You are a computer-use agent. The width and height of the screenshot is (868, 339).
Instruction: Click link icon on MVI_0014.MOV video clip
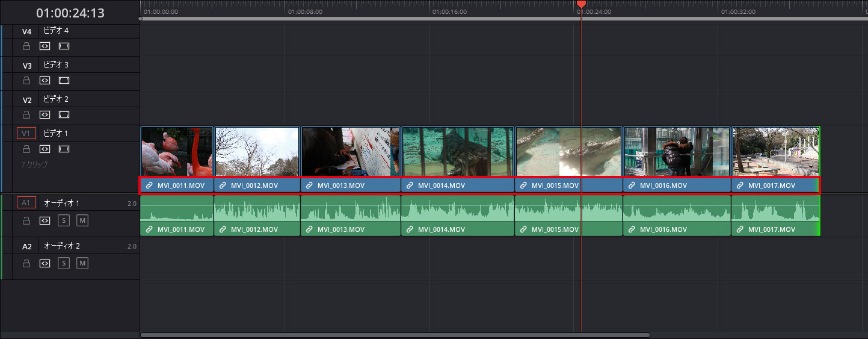(410, 185)
